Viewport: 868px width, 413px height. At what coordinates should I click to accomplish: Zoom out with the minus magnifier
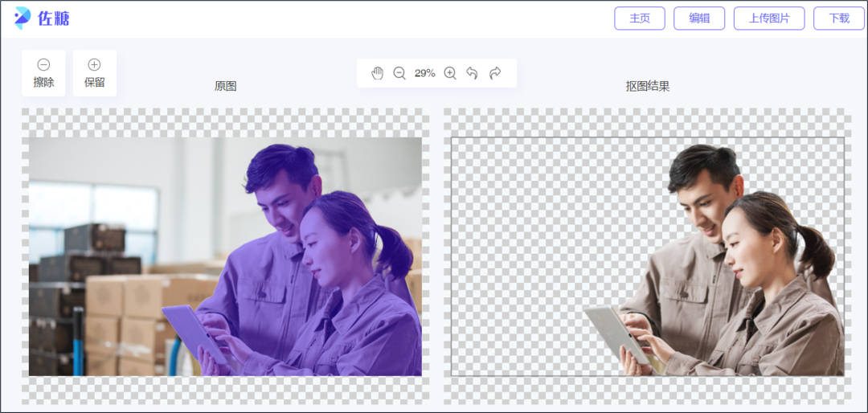tap(399, 73)
